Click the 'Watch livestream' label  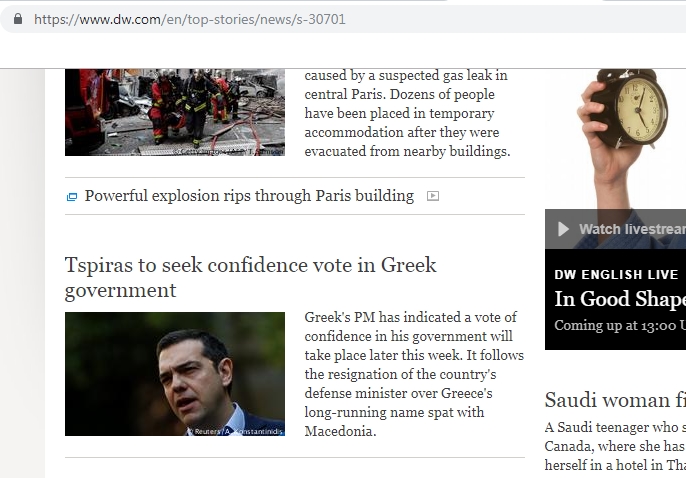632,229
